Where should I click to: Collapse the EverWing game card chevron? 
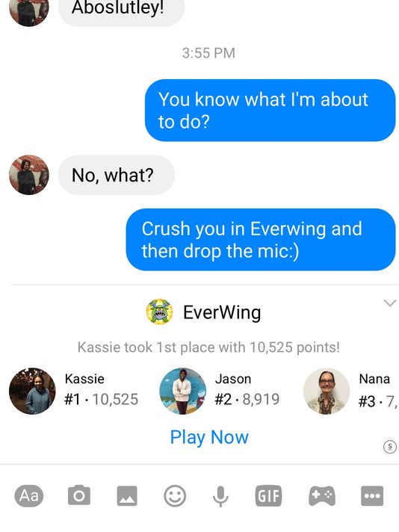pyautogui.click(x=390, y=303)
